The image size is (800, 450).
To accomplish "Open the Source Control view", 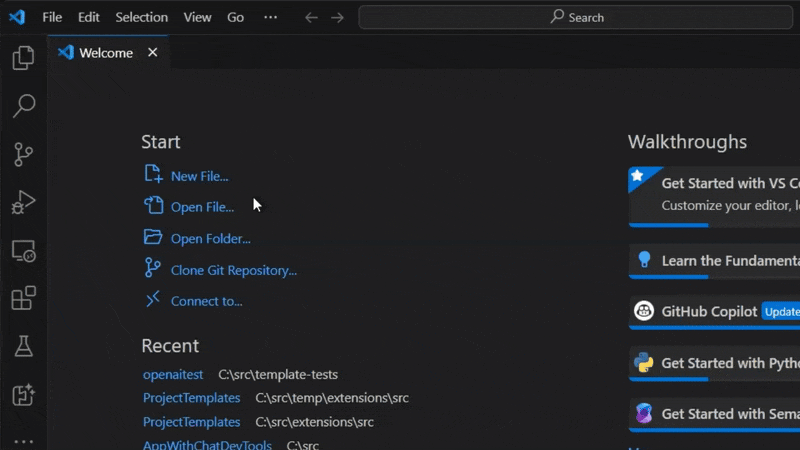I will (23, 154).
